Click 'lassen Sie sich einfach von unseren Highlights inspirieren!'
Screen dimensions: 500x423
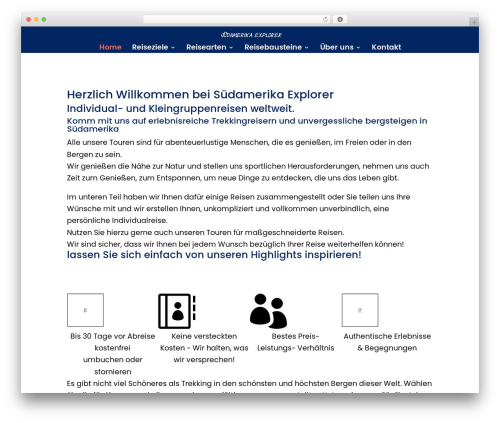[214, 255]
